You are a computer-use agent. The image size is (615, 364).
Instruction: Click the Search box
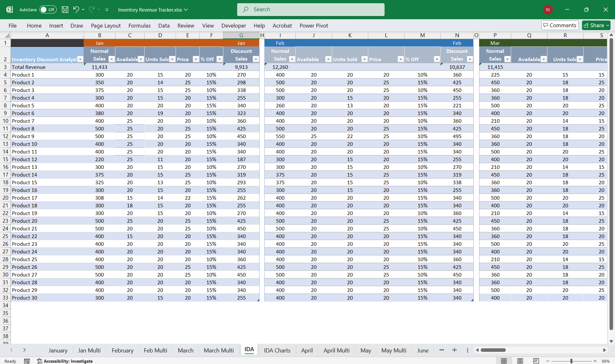pos(311,10)
